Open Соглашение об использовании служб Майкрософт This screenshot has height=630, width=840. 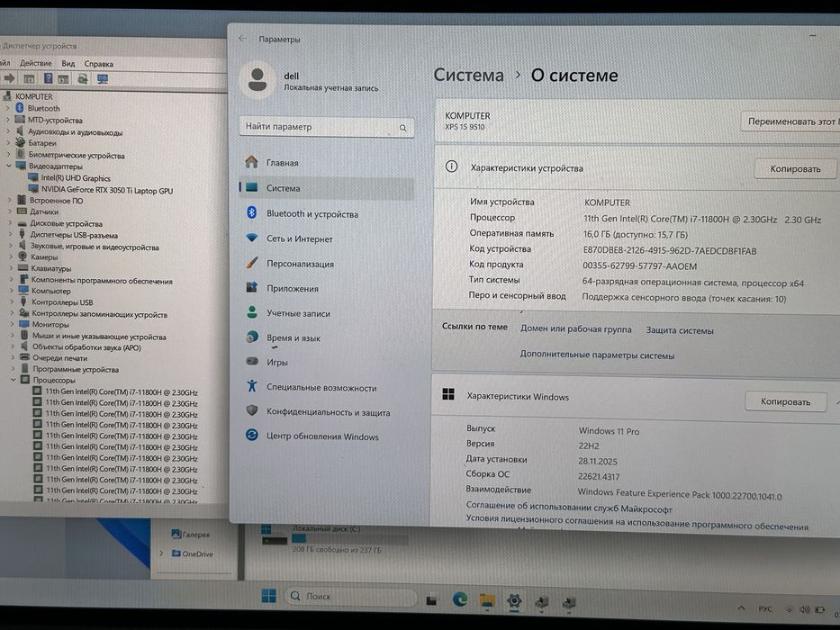click(x=569, y=507)
